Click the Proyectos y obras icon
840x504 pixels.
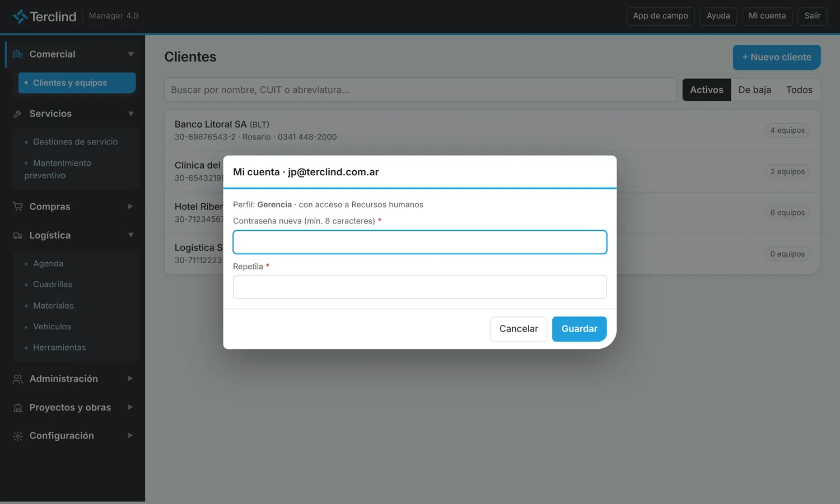point(18,408)
